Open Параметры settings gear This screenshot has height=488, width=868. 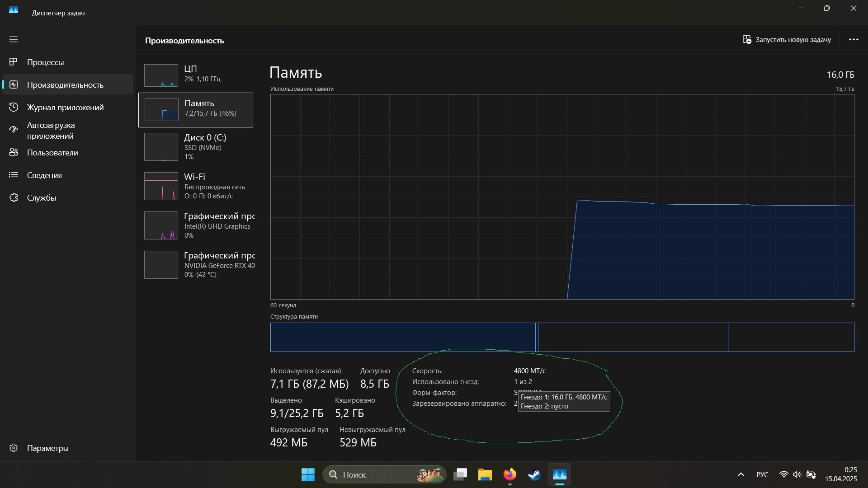[x=14, y=448]
